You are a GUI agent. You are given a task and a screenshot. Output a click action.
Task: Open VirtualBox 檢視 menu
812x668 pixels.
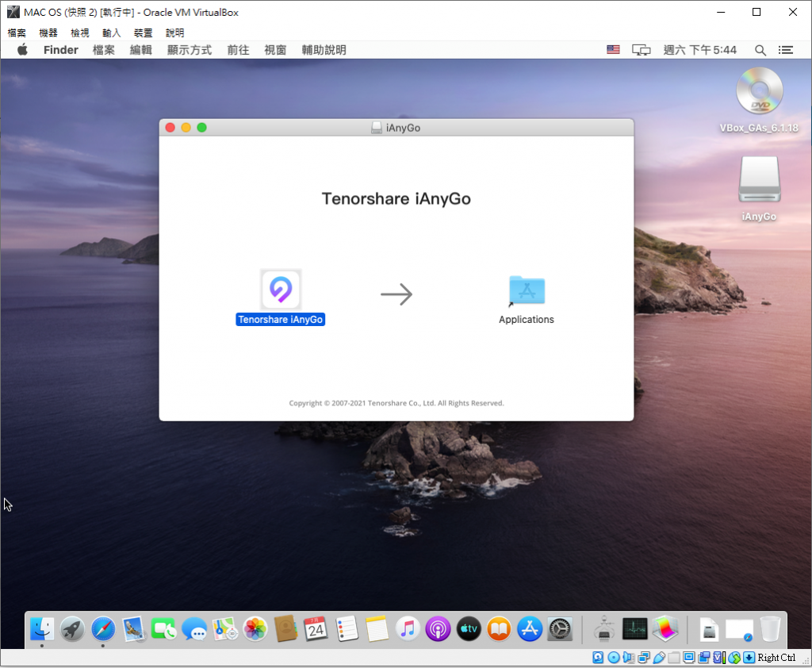(80, 33)
